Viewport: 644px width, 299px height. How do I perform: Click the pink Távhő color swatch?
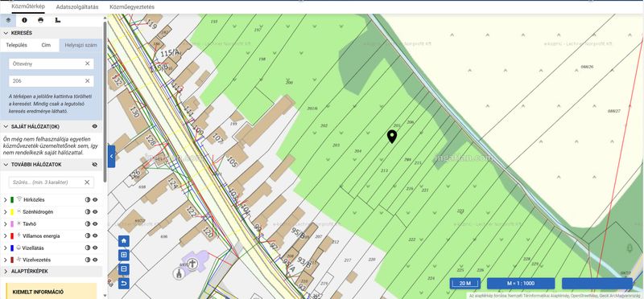pos(12,224)
